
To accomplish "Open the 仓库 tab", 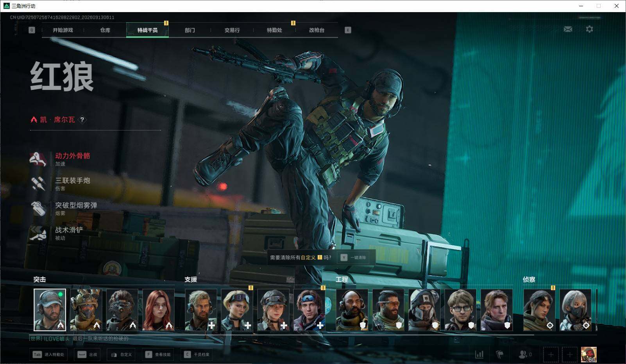I will point(105,30).
